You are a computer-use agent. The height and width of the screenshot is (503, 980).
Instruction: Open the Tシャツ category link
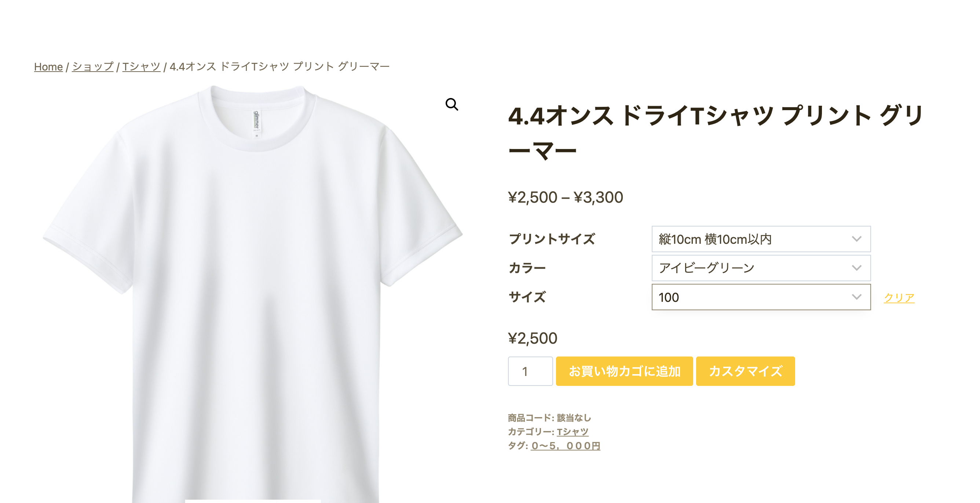point(573,432)
